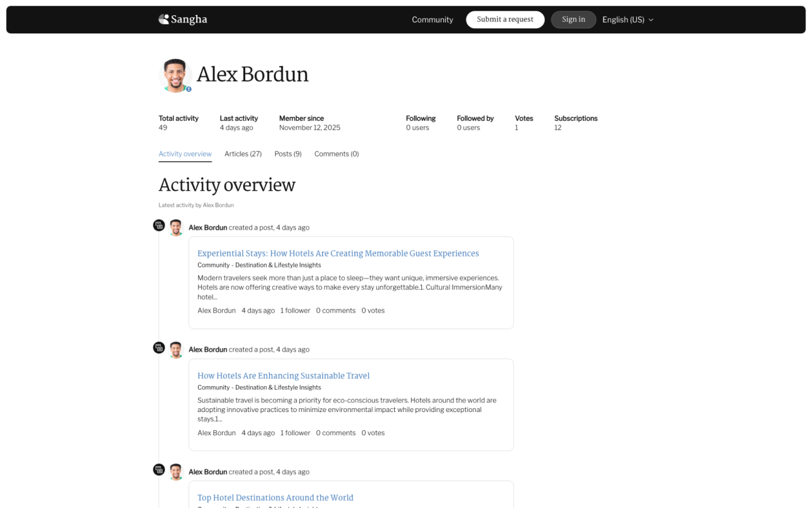Click the post icon beside third activity
Image resolution: width=812 pixels, height=508 pixels.
click(x=159, y=470)
